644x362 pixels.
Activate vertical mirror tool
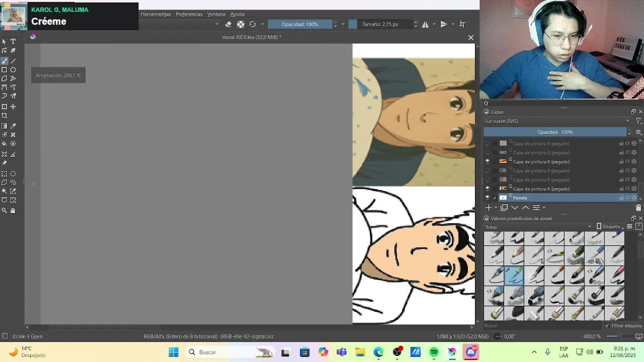pos(444,24)
